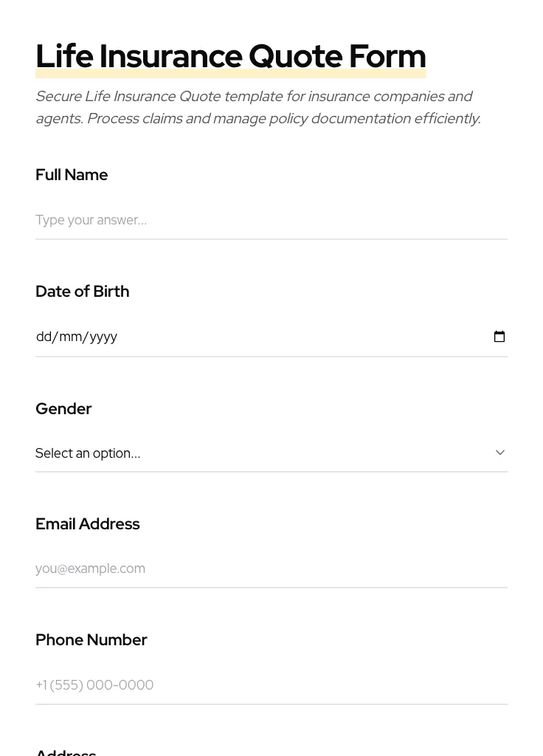Viewport: 543px width, 756px height.
Task: Click the "Life Insurance Quote Form" heading
Action: click(230, 57)
